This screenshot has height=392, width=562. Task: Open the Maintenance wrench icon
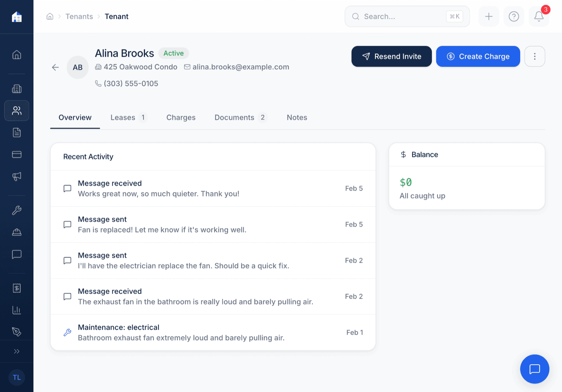tap(17, 210)
